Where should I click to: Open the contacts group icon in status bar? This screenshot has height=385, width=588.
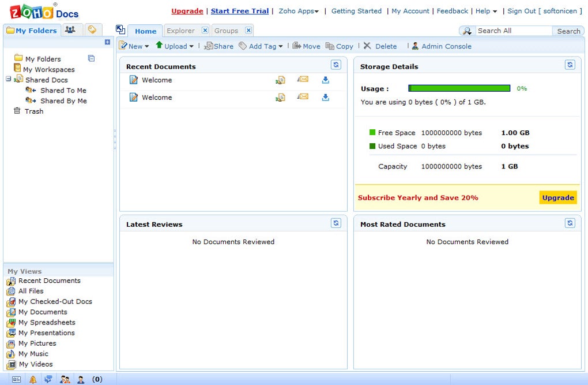tap(65, 379)
